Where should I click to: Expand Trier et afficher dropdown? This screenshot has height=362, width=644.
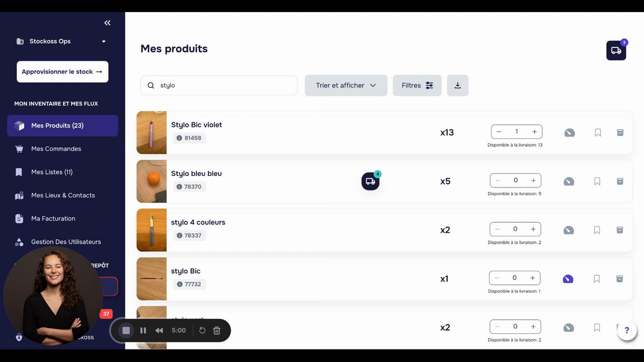pyautogui.click(x=346, y=85)
